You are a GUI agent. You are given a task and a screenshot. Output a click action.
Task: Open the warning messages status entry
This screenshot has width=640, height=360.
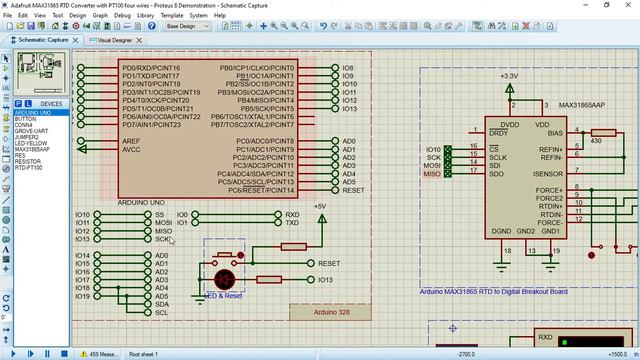tap(99, 354)
